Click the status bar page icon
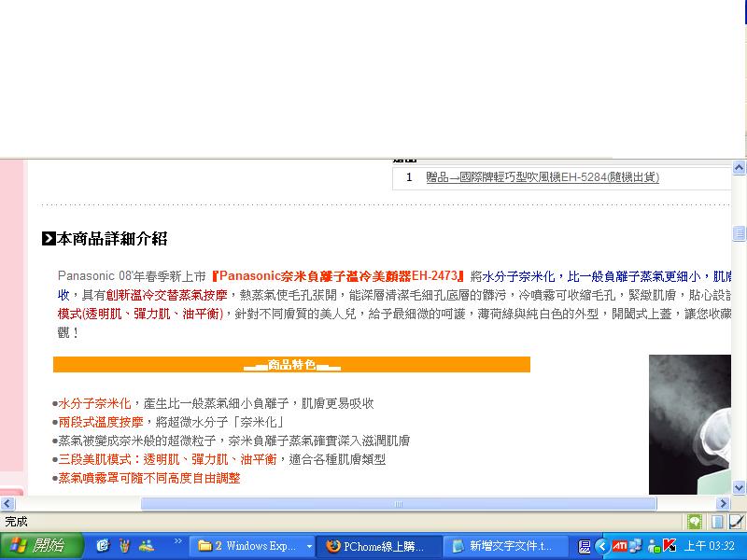The width and height of the screenshot is (747, 560). [x=717, y=522]
